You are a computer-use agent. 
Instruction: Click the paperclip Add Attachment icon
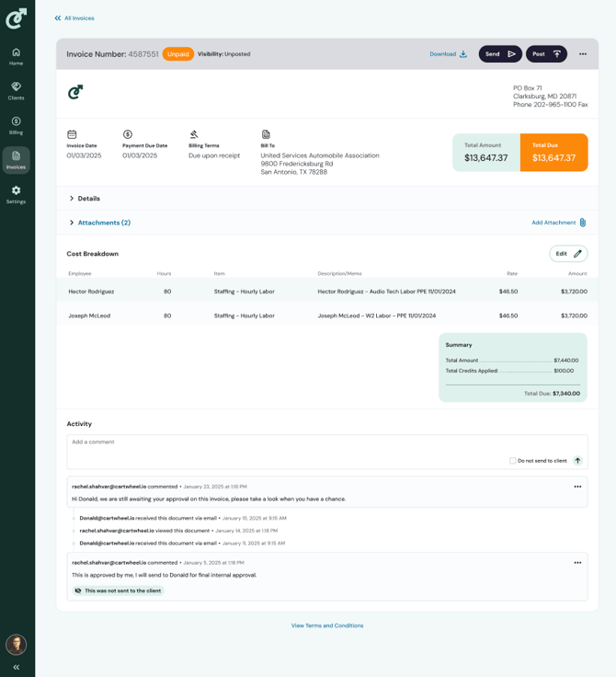(x=583, y=223)
